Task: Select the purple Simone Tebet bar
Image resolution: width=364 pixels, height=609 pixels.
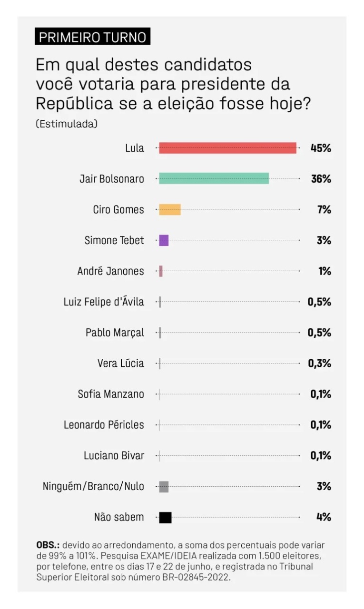Action: (164, 240)
